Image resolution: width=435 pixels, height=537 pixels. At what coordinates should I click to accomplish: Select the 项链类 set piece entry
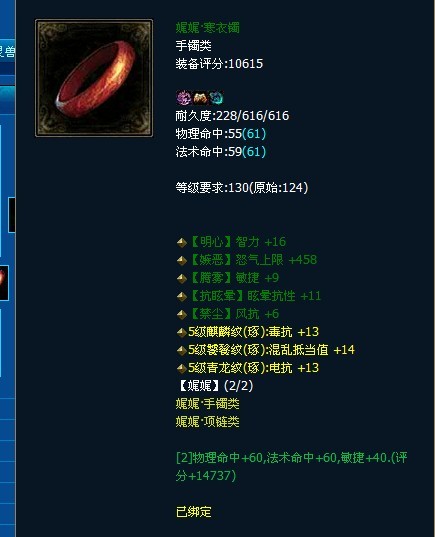tap(208, 422)
